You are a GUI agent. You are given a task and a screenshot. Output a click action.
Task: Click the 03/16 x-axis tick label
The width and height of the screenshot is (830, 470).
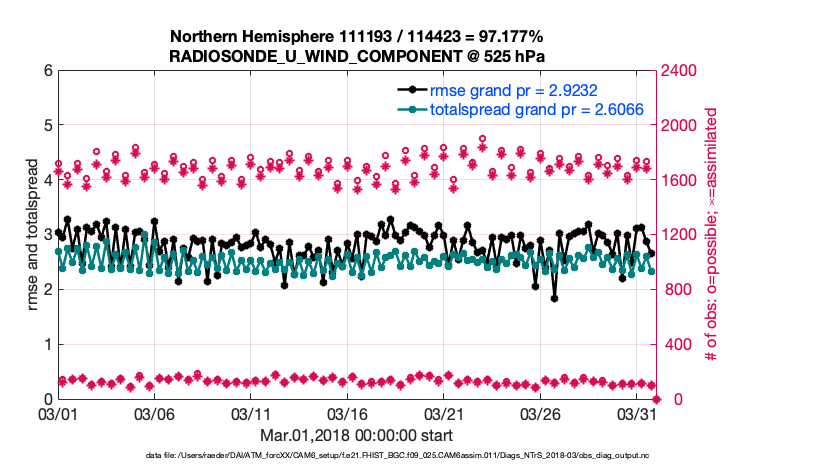click(348, 414)
